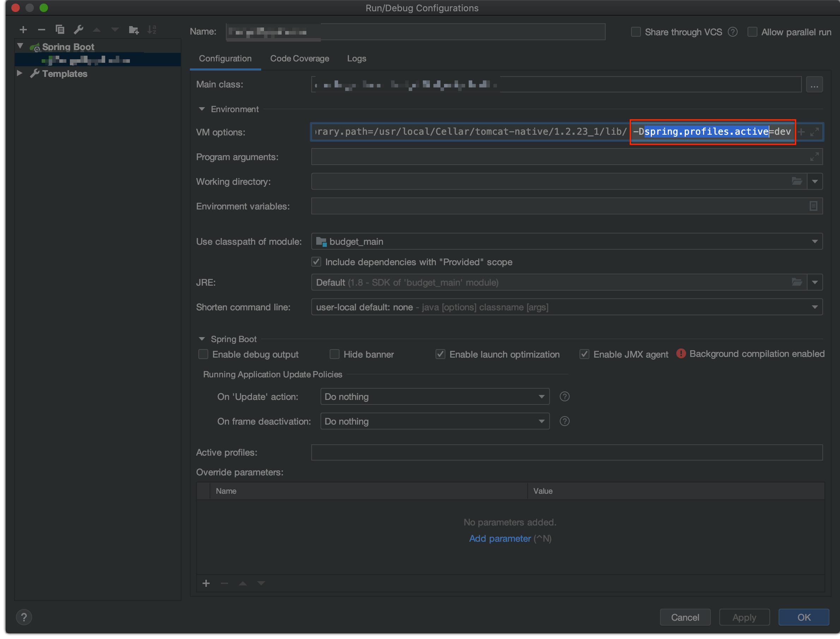Expand the VM options field editor
Screen dimensions: 840x639
(814, 132)
